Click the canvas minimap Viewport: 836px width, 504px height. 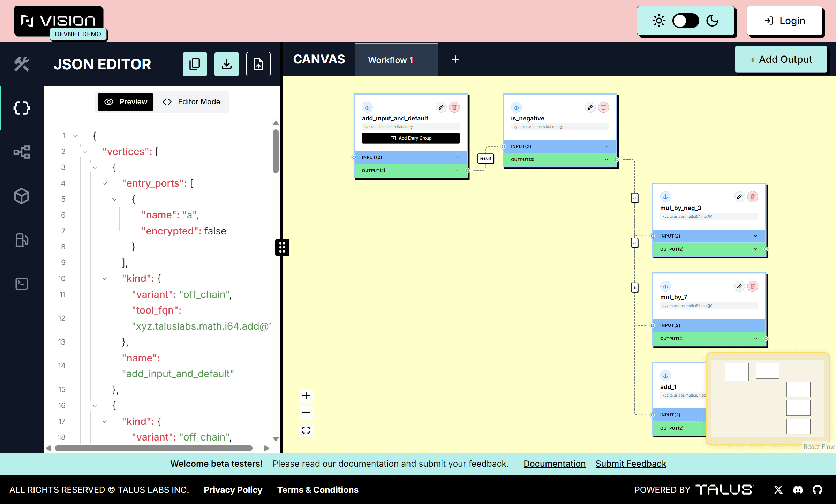coord(767,399)
